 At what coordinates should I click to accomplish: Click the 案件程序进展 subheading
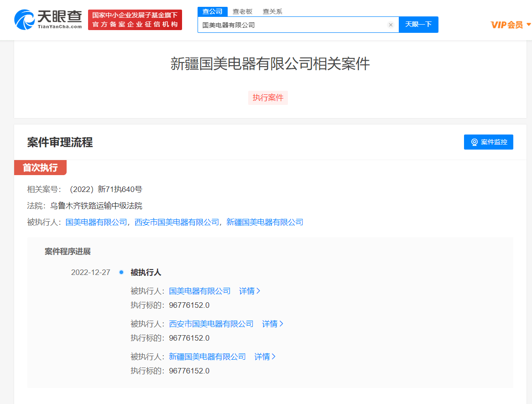[x=68, y=251]
